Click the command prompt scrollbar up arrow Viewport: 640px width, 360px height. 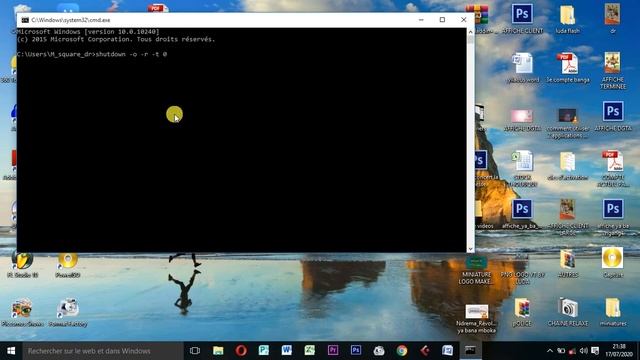[x=471, y=32]
